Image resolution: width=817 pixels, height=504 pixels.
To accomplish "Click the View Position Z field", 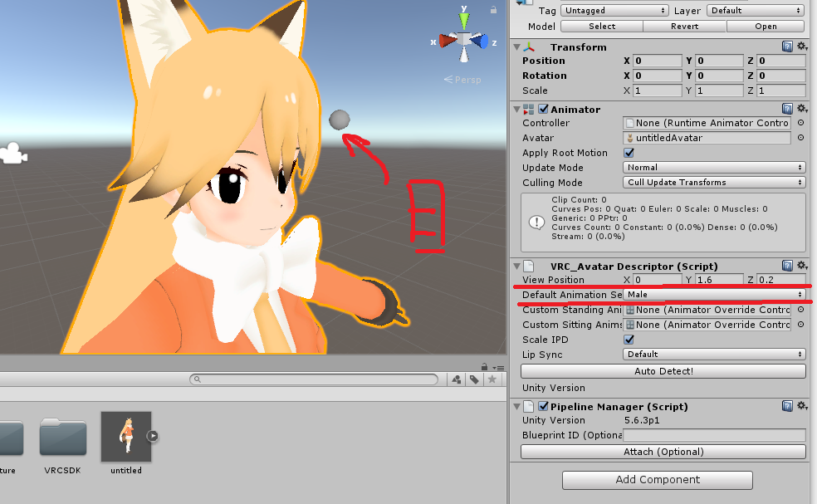I will tap(781, 280).
